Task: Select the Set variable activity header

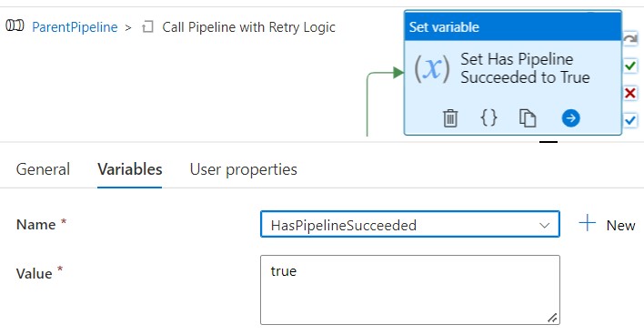Action: click(x=513, y=26)
